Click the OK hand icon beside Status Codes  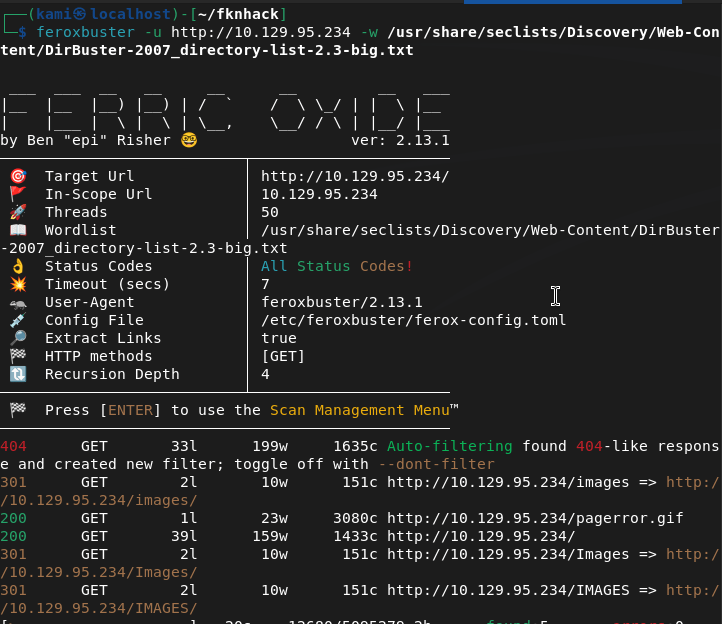pos(17,266)
